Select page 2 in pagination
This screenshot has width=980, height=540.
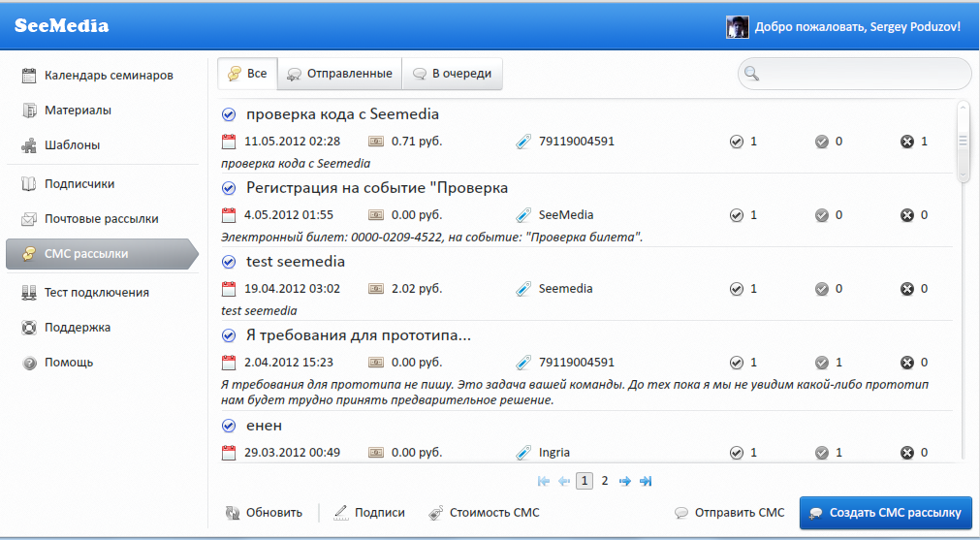(604, 481)
